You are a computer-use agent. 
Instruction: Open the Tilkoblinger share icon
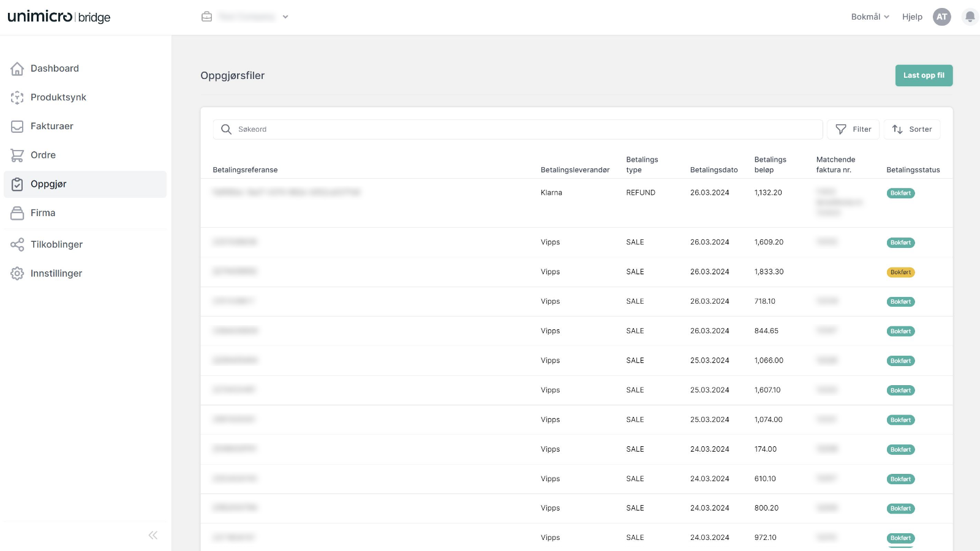coord(17,245)
